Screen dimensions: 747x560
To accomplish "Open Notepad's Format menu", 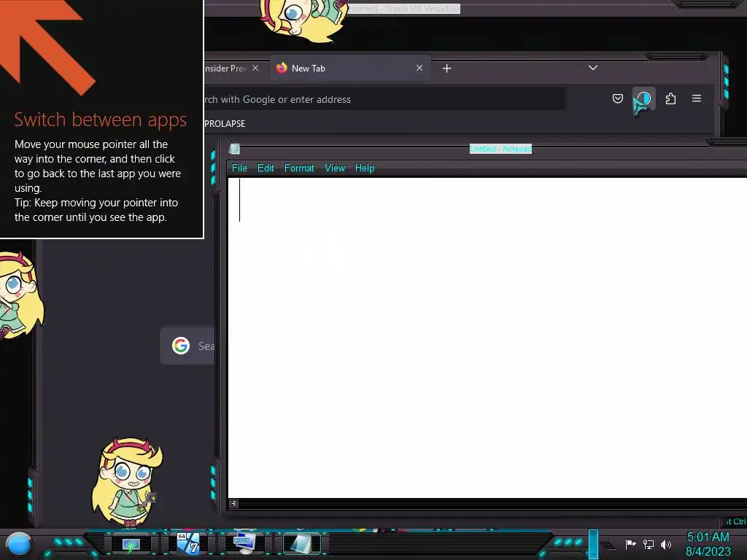I will (x=298, y=168).
